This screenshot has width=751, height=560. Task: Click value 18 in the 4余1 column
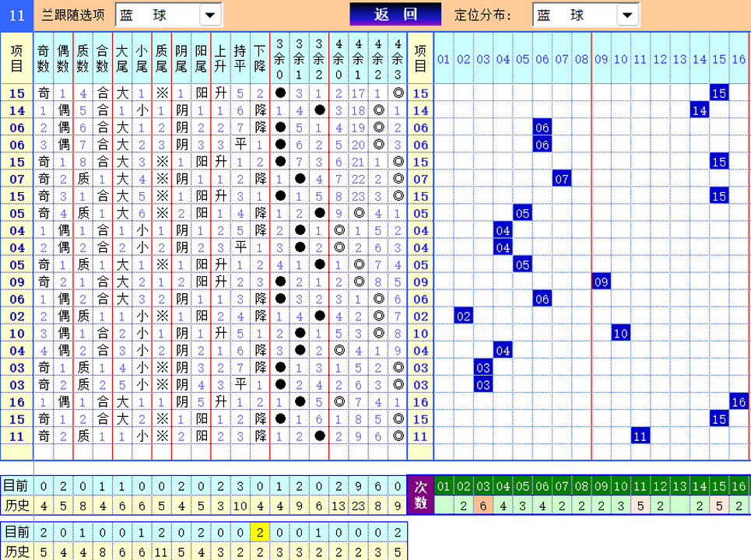tap(358, 110)
